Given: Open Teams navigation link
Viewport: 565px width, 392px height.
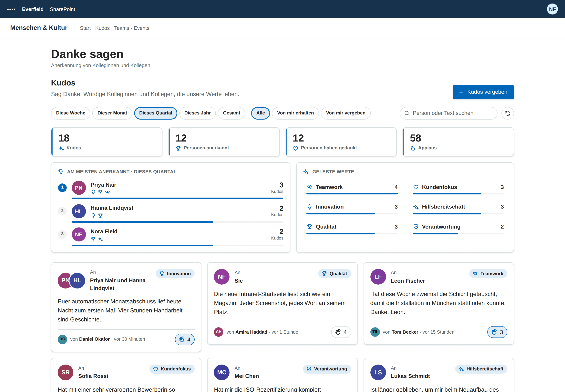Looking at the screenshot, I should click(121, 28).
